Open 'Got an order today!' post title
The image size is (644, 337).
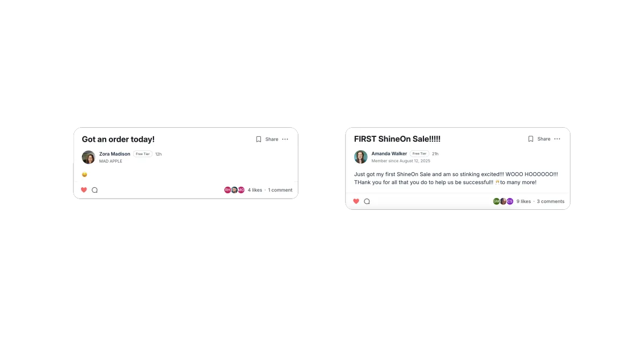(118, 139)
